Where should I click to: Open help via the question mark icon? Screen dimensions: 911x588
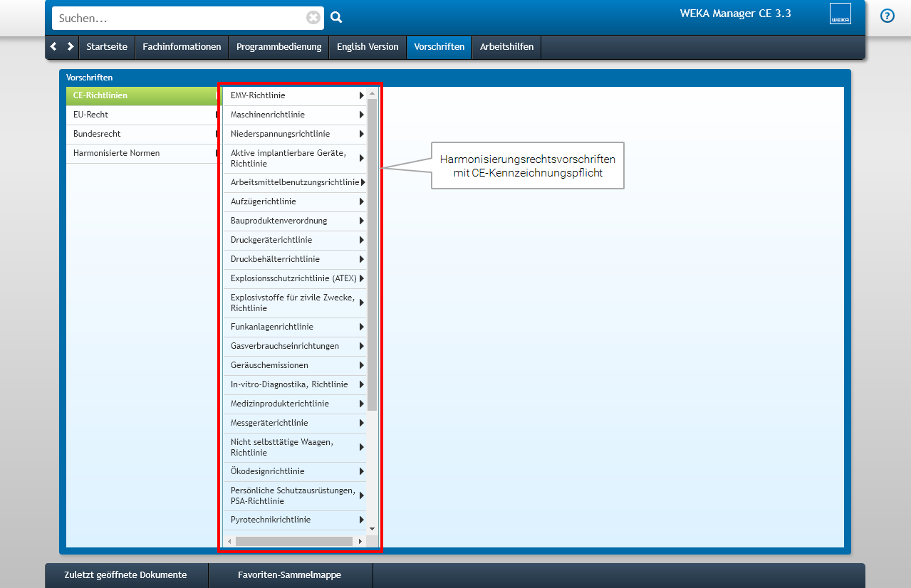coord(887,16)
